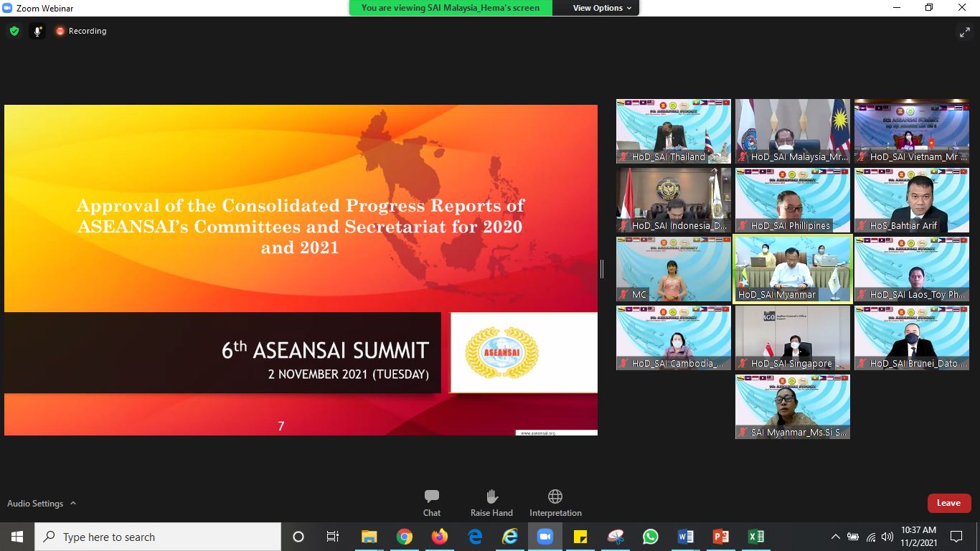The width and height of the screenshot is (980, 551).
Task: Click the Raise Hand icon
Action: 491,502
